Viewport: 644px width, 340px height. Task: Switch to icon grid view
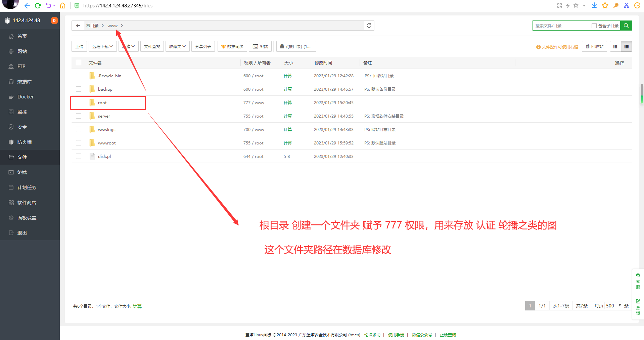click(x=615, y=47)
